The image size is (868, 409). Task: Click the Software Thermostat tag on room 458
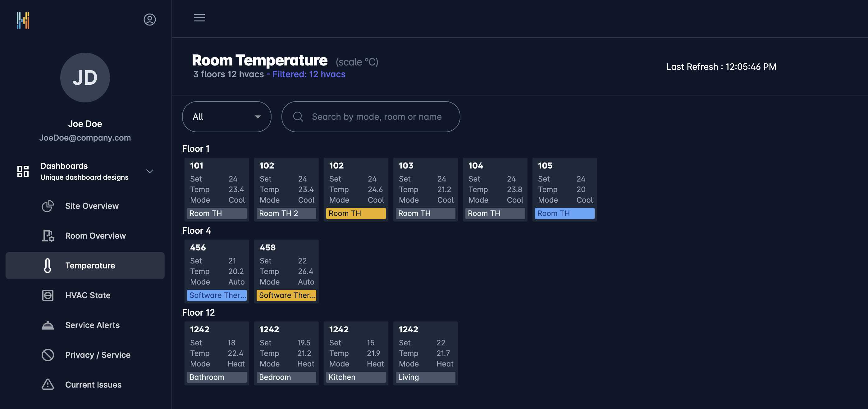pyautogui.click(x=286, y=295)
